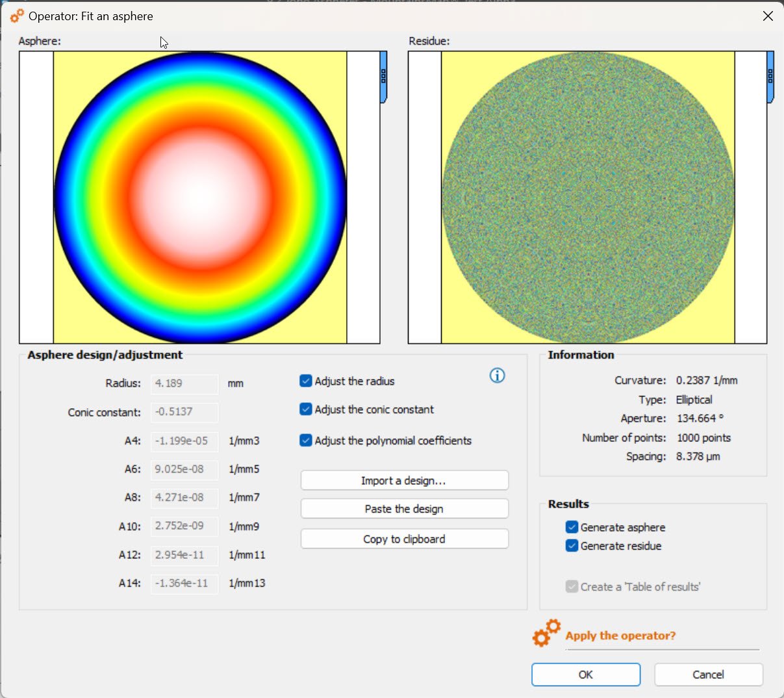Viewport: 784px width, 698px height.
Task: Click the 'Residue:' label above the preview
Action: pyautogui.click(x=429, y=41)
